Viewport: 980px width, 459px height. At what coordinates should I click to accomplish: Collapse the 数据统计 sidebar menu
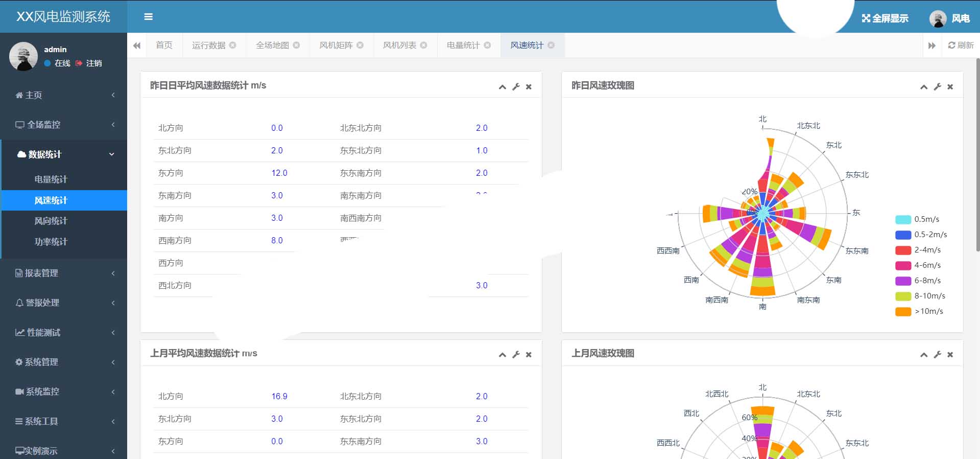click(63, 154)
